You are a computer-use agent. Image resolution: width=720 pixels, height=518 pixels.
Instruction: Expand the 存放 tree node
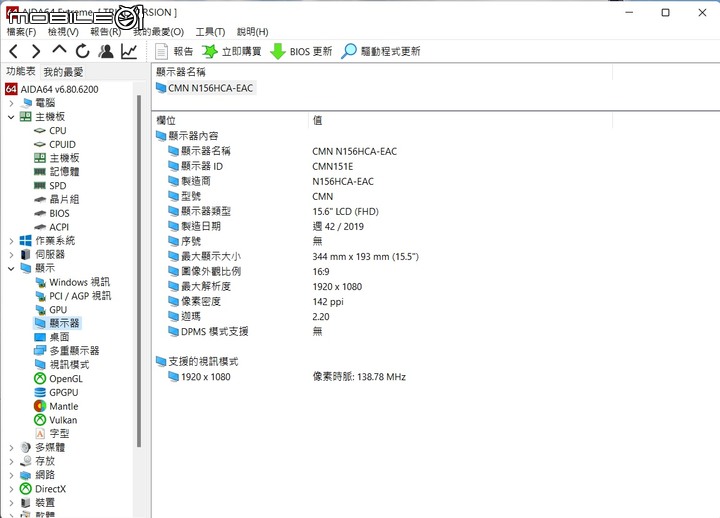tap(11, 461)
